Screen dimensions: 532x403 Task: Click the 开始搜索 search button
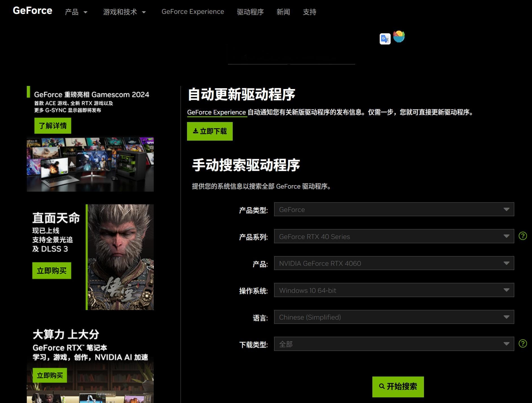[x=398, y=387]
